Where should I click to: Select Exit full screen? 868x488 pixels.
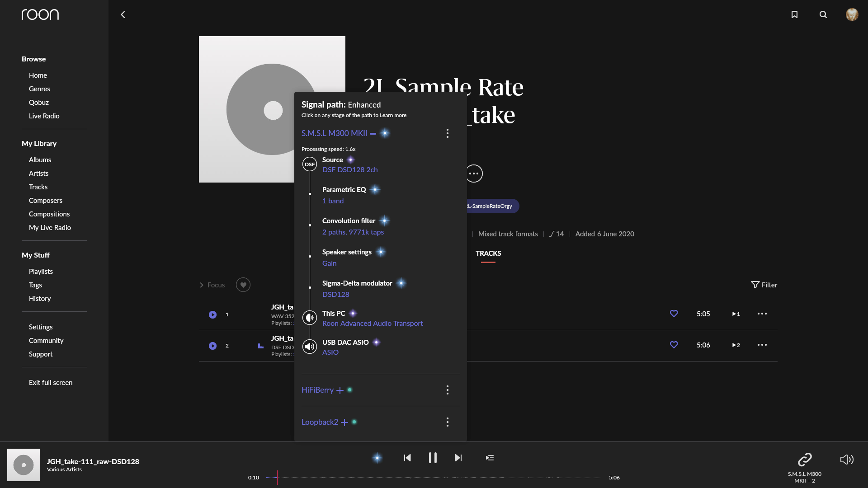(50, 382)
